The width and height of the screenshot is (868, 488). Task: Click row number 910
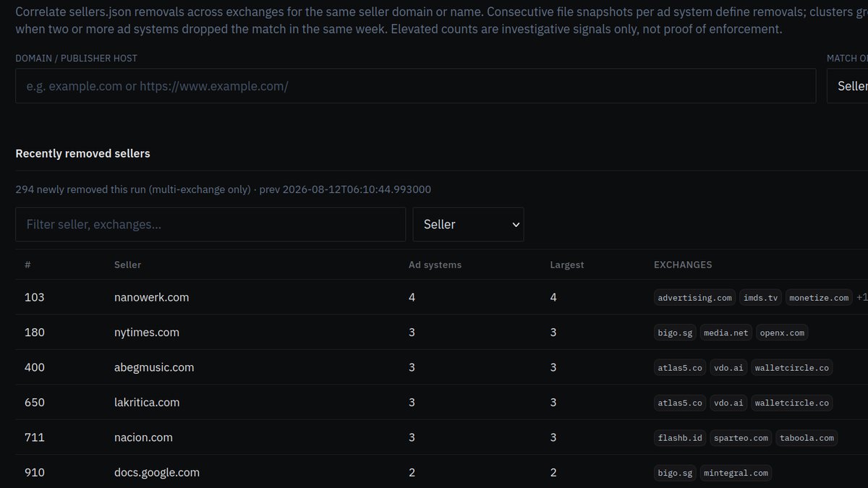(x=34, y=472)
